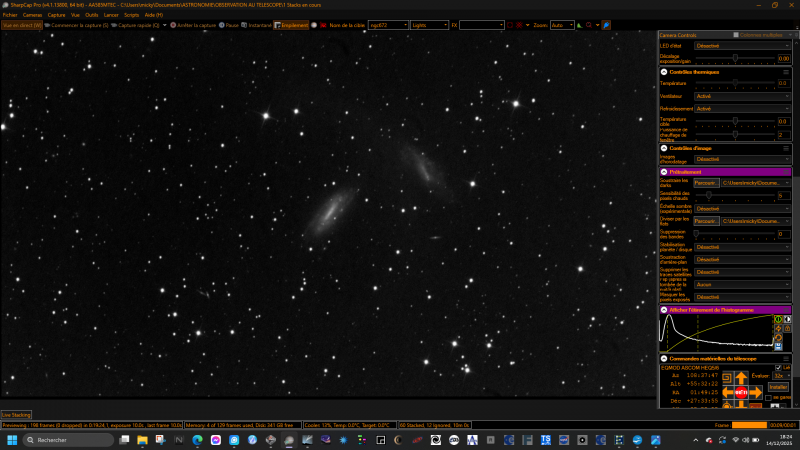Open the Ventilateur dropdown
This screenshot has height=450, width=800.
tap(742, 96)
